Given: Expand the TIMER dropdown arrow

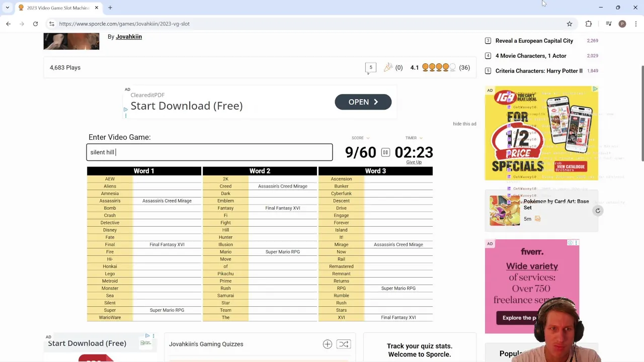Looking at the screenshot, I should (x=421, y=138).
